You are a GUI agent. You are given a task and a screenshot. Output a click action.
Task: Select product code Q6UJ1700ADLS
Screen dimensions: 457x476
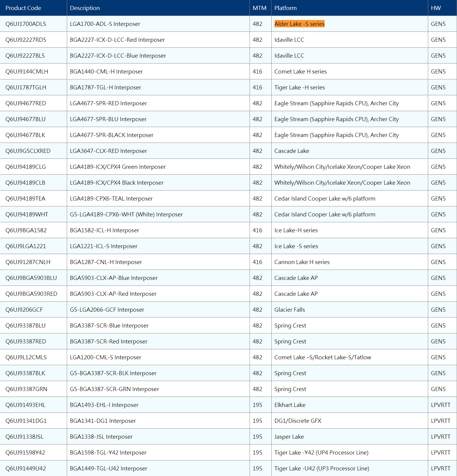tap(26, 24)
